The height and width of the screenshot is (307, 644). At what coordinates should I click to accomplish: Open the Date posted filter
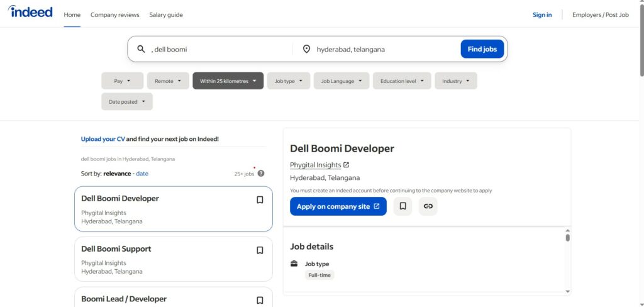[126, 102]
